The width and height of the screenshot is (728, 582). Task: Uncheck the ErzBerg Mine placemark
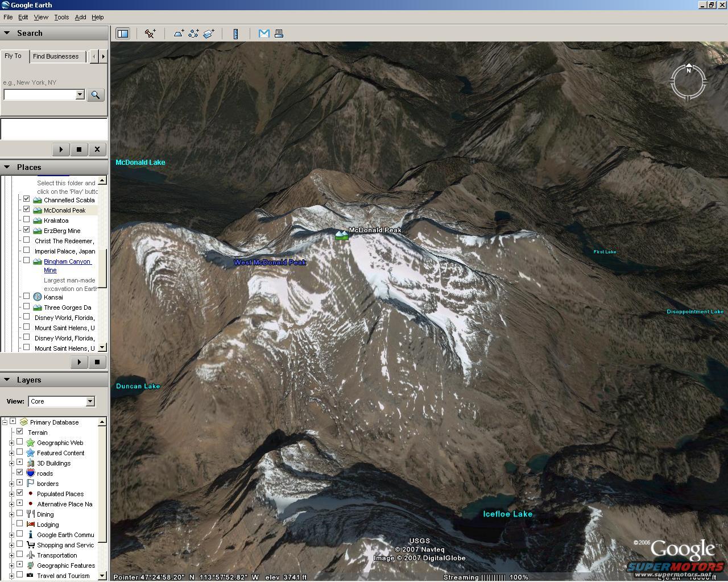(26, 230)
